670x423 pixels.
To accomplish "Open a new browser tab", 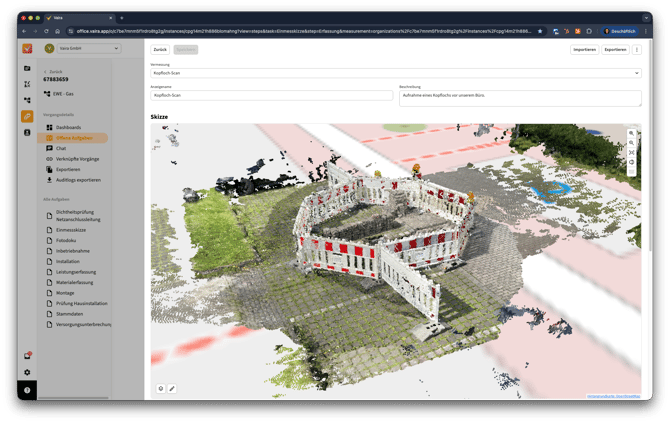I will pos(122,18).
